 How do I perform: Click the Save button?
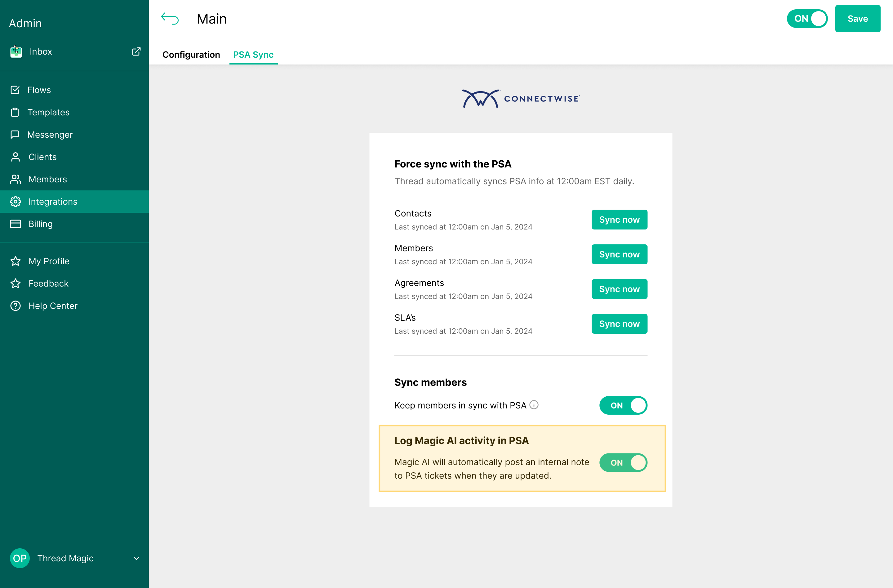coord(858,19)
